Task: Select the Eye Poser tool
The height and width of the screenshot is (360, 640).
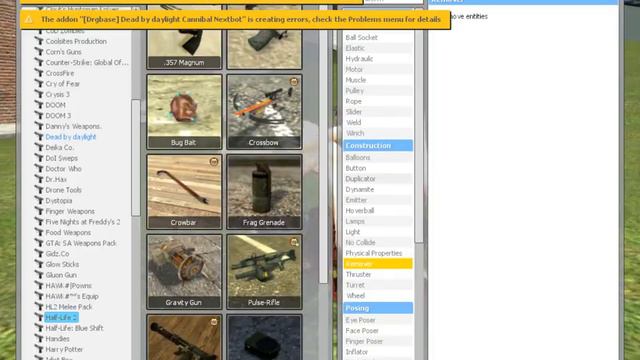Action: click(378, 320)
